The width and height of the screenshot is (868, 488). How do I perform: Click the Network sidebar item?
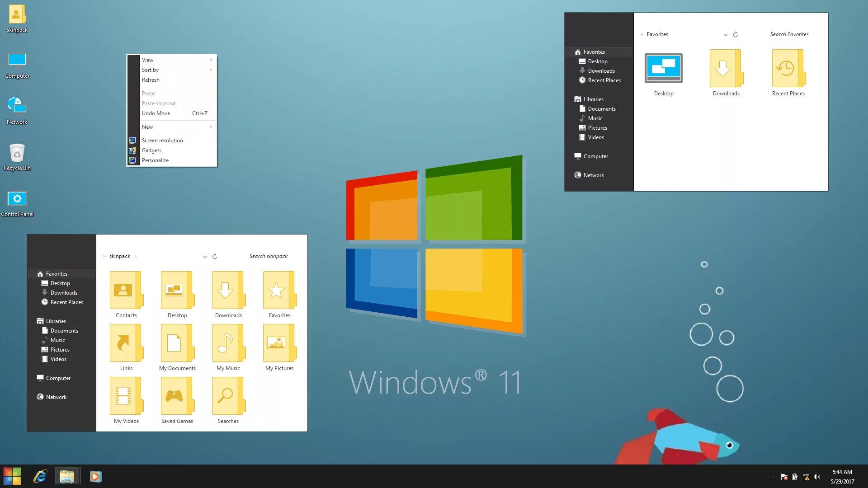point(56,396)
